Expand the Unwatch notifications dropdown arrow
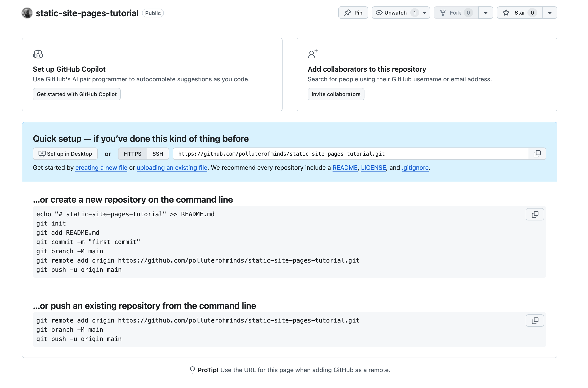The height and width of the screenshot is (388, 588). tap(424, 13)
